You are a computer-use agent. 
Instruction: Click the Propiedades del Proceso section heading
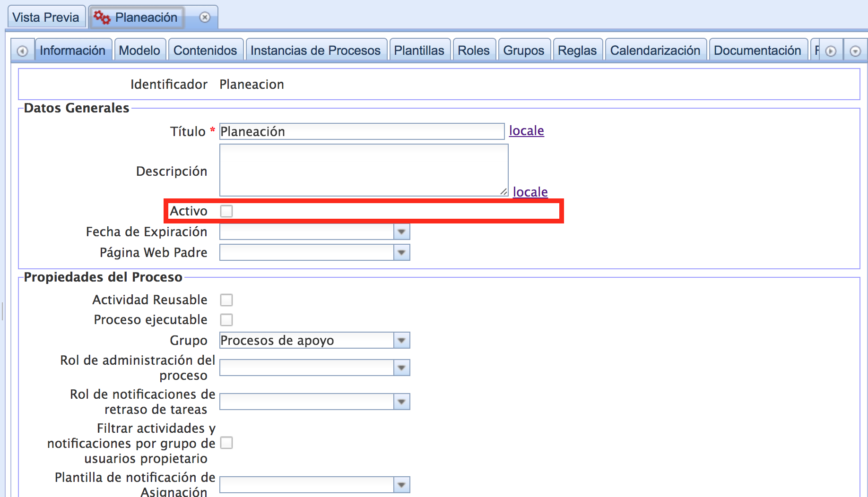tap(103, 277)
